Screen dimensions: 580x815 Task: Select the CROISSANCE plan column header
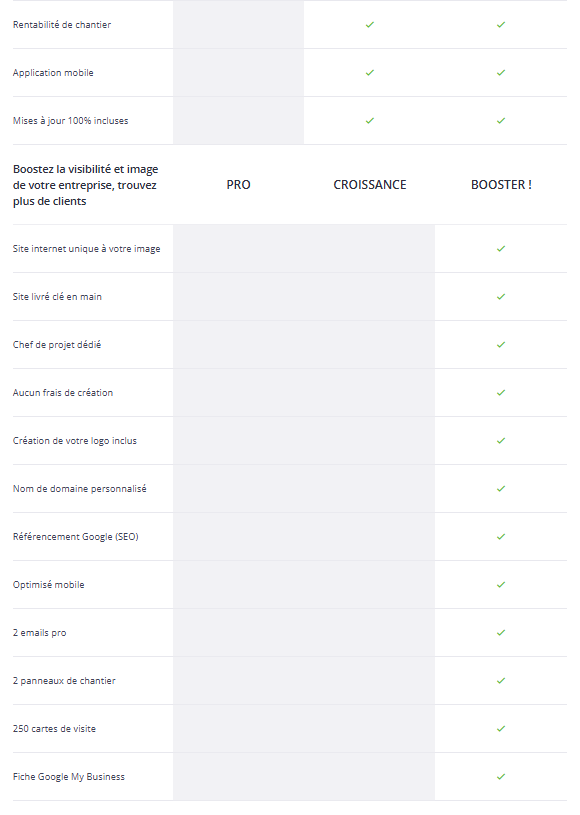[x=370, y=185]
